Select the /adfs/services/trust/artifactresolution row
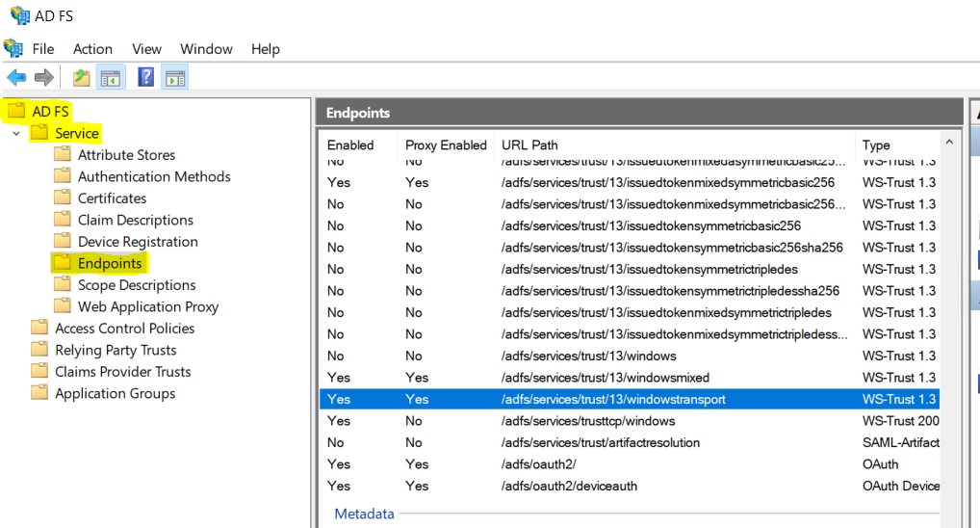Screen dimensions: 980x528 click(x=630, y=442)
